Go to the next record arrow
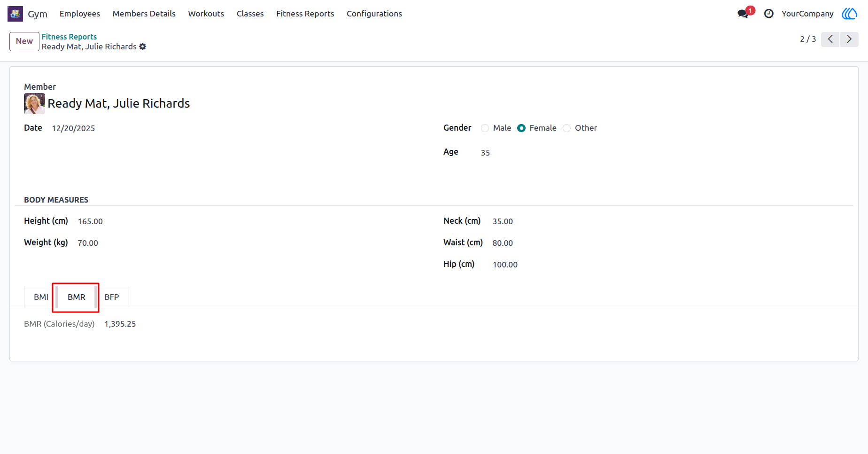 (849, 39)
